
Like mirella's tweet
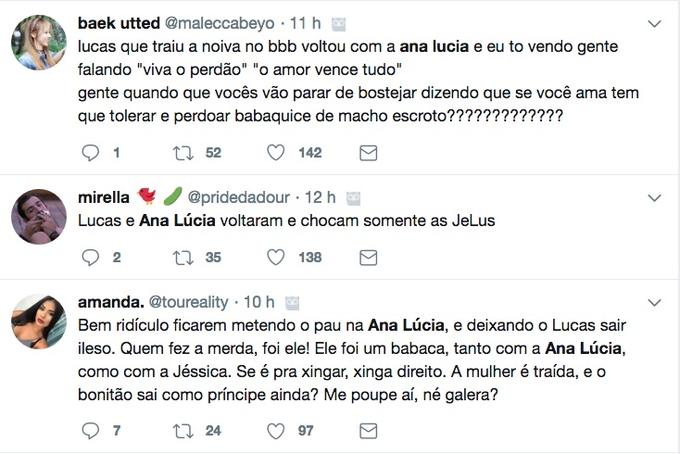pyautogui.click(x=276, y=257)
